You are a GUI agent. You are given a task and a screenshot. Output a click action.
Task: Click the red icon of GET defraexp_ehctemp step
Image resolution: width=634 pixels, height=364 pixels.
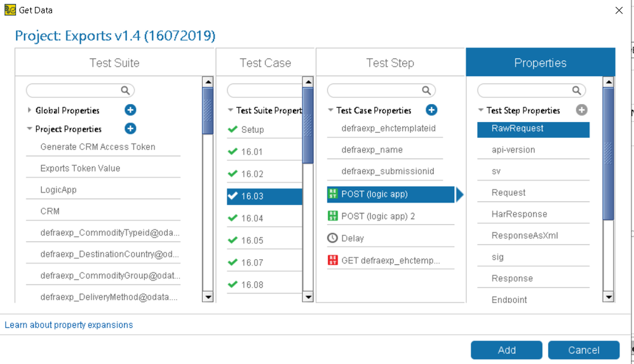coord(332,260)
